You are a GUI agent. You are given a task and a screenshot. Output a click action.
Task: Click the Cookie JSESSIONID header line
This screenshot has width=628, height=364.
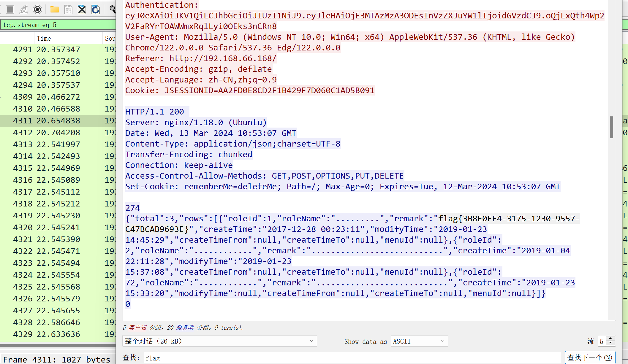(x=250, y=90)
